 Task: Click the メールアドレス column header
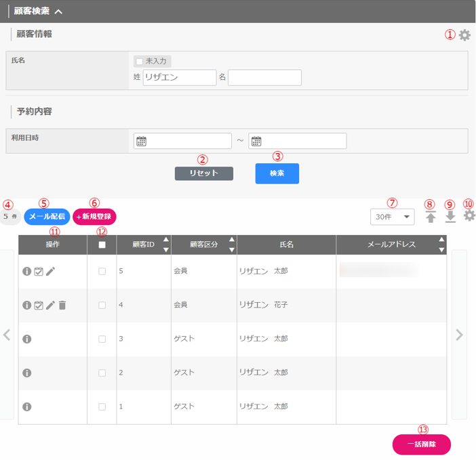pos(391,245)
